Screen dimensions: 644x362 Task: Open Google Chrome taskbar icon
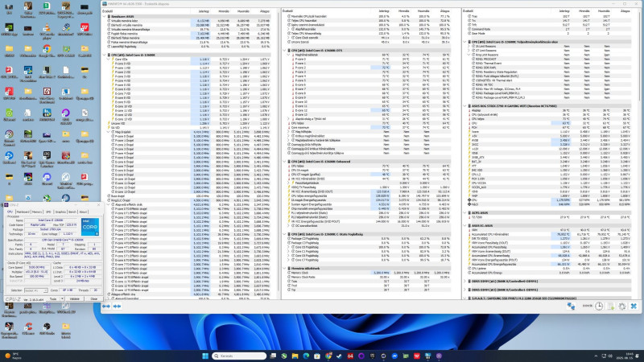click(x=328, y=356)
